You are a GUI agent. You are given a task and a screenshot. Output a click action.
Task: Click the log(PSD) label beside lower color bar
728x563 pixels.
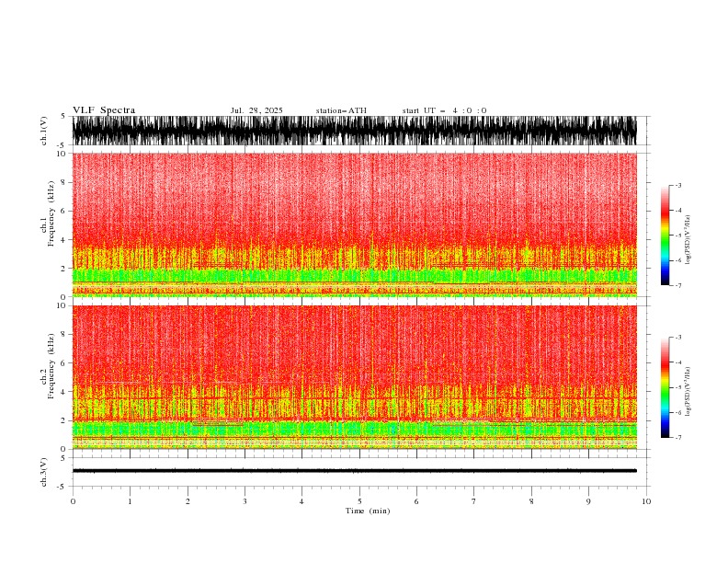tap(688, 392)
